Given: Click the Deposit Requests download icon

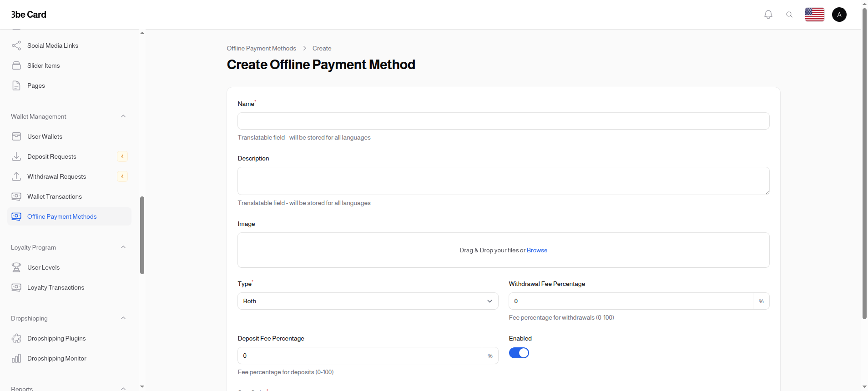Looking at the screenshot, I should [x=16, y=156].
